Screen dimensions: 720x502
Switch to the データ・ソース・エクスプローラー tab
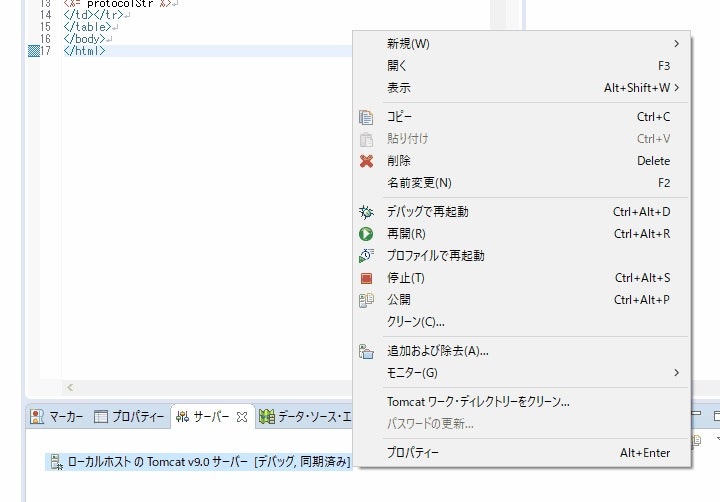coord(305,417)
